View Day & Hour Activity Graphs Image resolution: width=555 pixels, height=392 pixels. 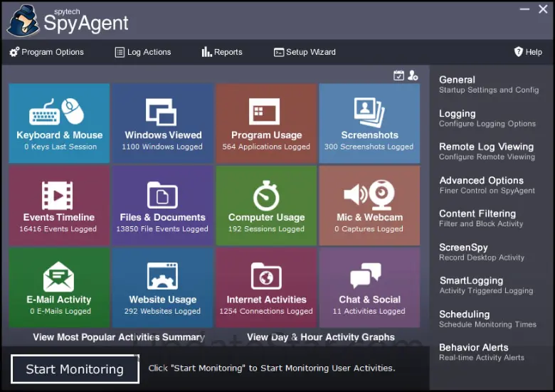pos(321,337)
